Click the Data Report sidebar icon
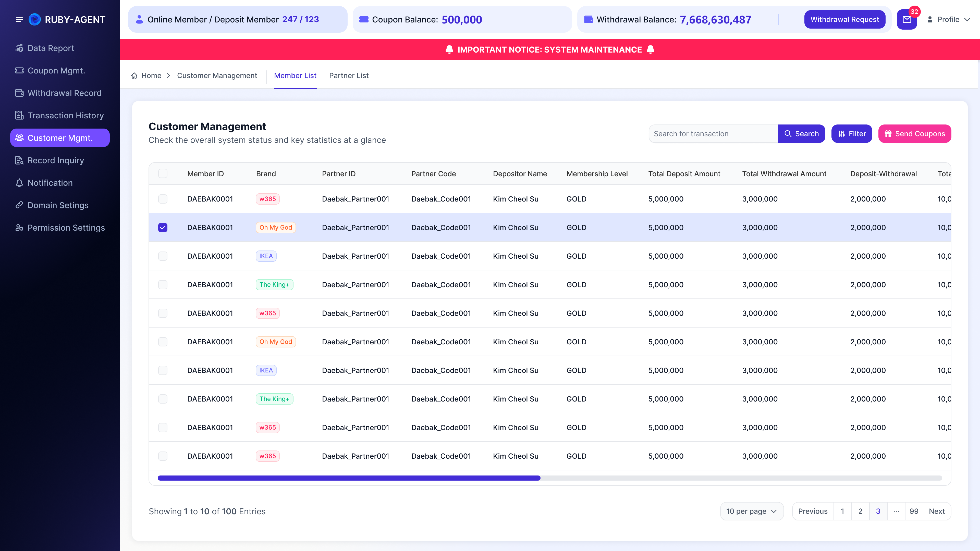This screenshot has width=980, height=551. (19, 48)
